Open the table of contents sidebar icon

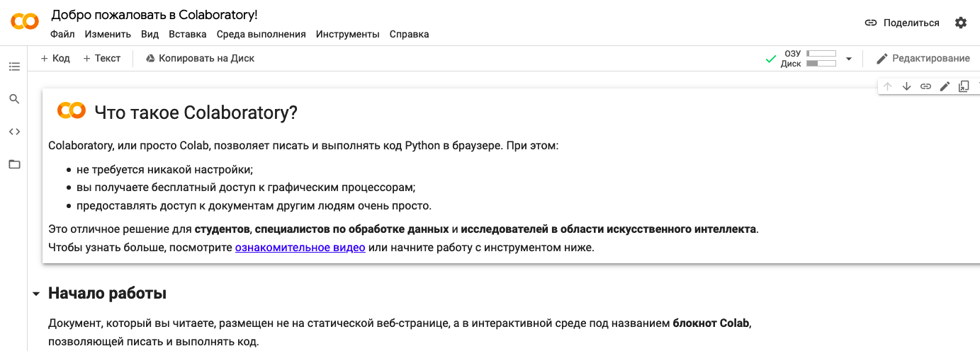14,67
